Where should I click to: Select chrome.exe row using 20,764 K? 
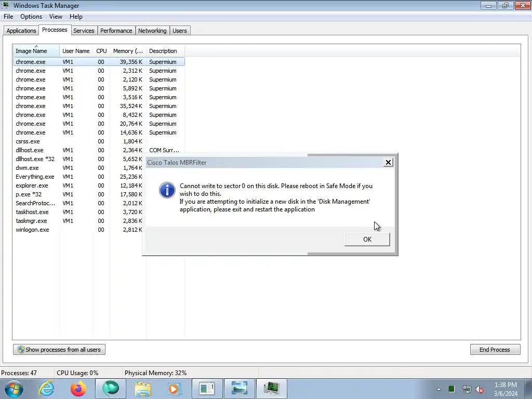pos(99,124)
